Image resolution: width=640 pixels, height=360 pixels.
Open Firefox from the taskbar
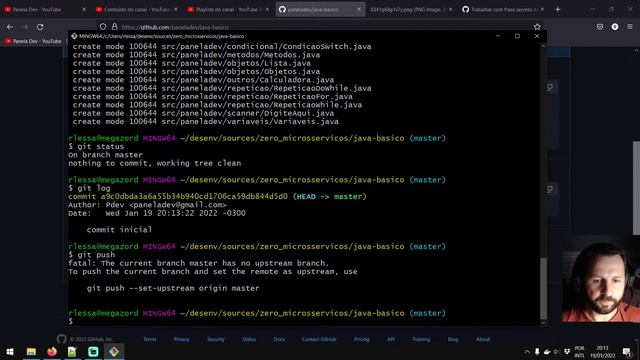point(52,351)
